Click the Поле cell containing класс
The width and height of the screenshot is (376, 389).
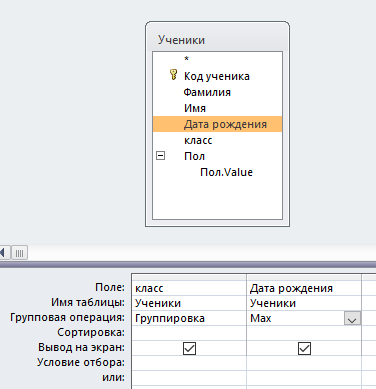(189, 288)
